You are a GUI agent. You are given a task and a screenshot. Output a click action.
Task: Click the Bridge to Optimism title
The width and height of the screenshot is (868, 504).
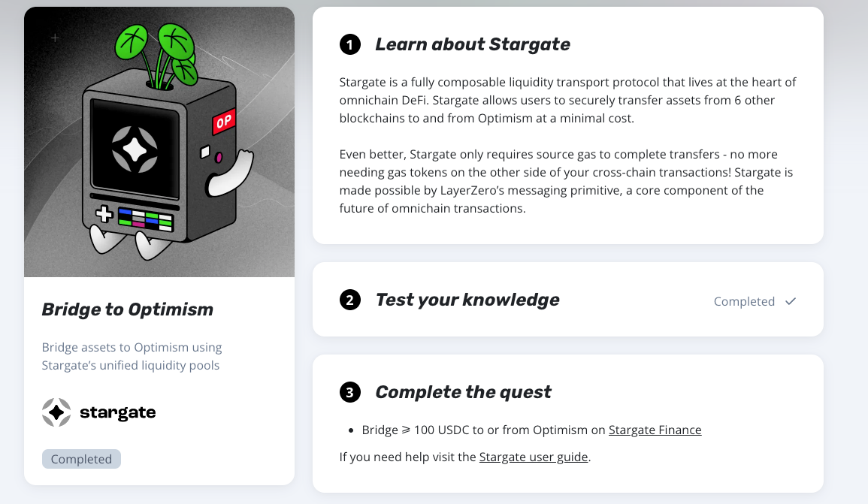(x=127, y=309)
